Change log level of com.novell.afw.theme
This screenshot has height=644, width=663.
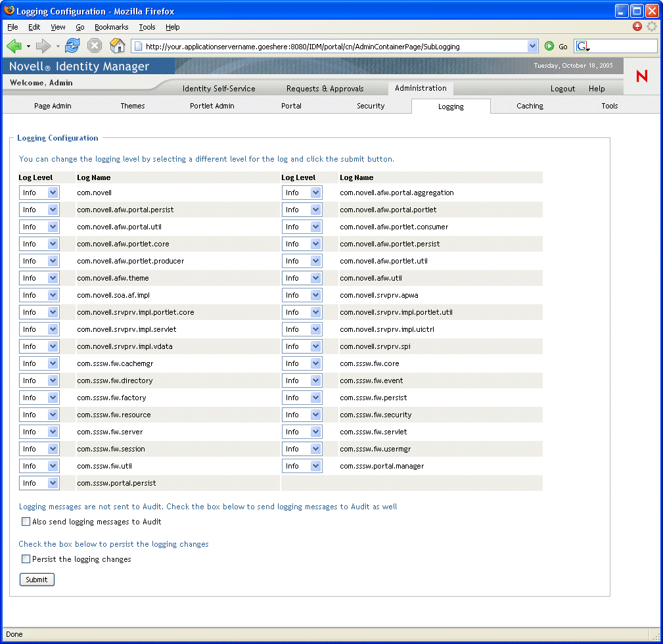tap(39, 278)
